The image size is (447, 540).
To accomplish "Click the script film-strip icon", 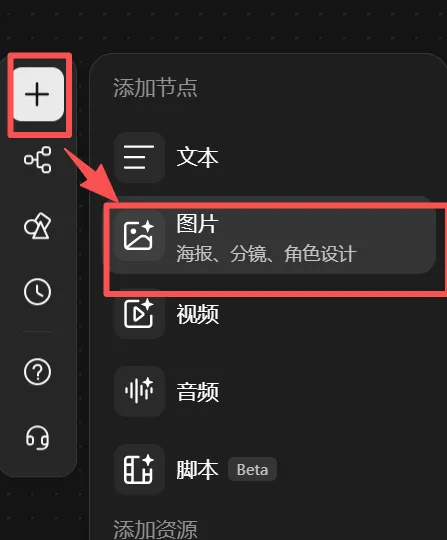I will (x=139, y=469).
